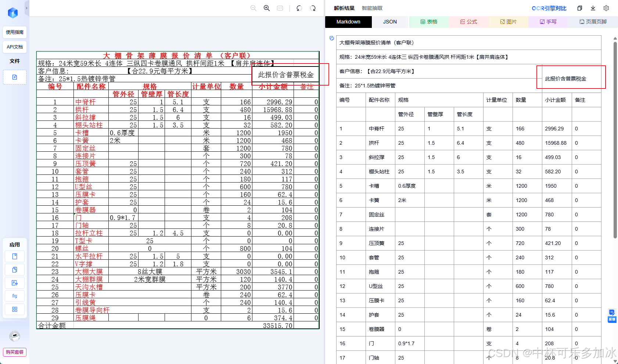Filter results by 手写
The width and height of the screenshot is (618, 364).
click(x=548, y=22)
